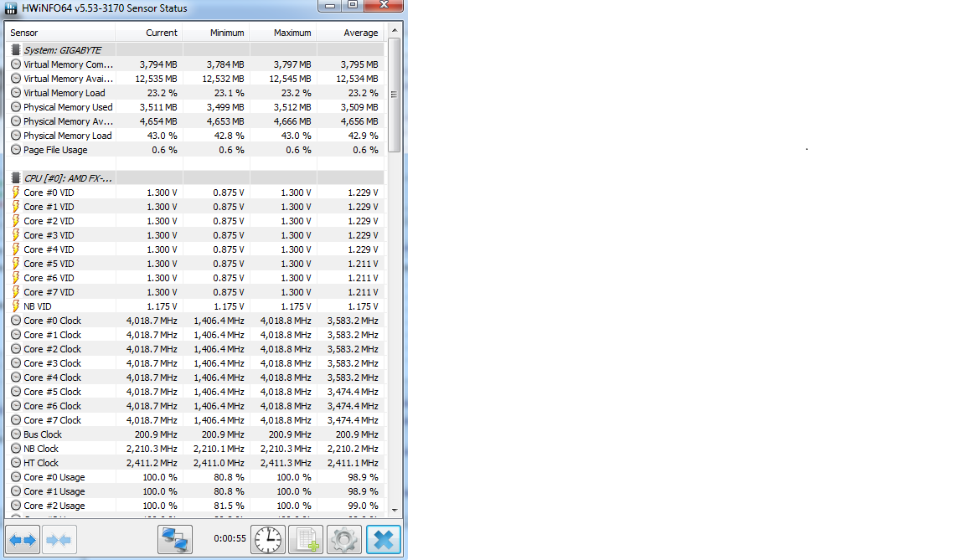Click the HT Clock gauge icon
The image size is (965, 560).
click(x=16, y=462)
